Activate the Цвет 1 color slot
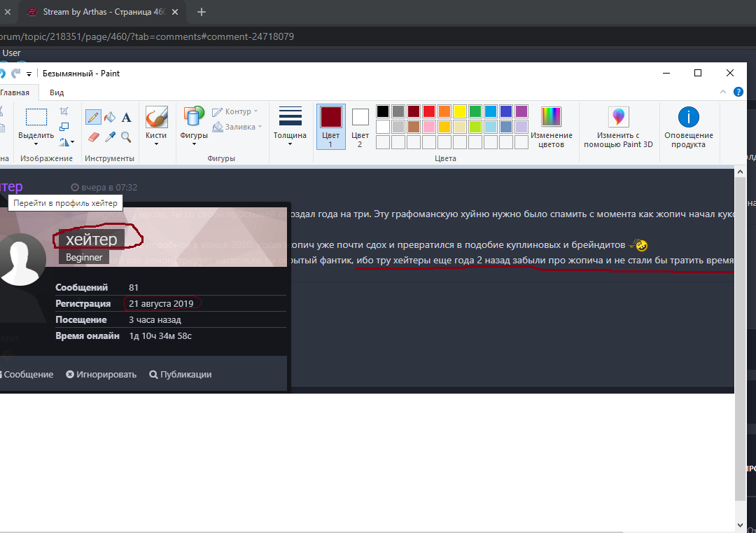 click(x=330, y=126)
